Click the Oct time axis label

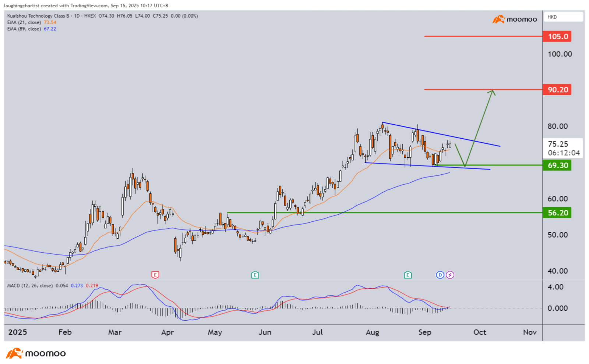click(x=480, y=332)
